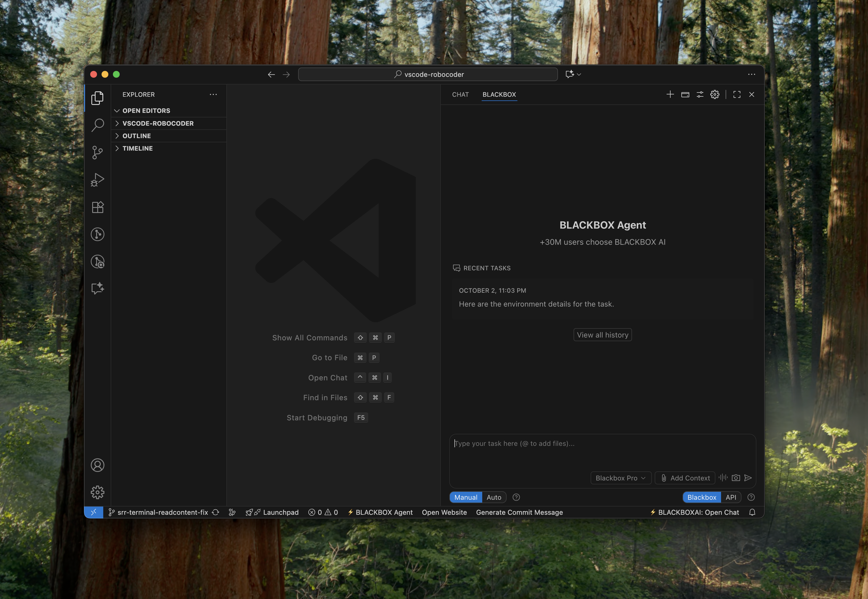The image size is (868, 599).
Task: Open the Blackbox panel settings gear
Action: coord(715,94)
